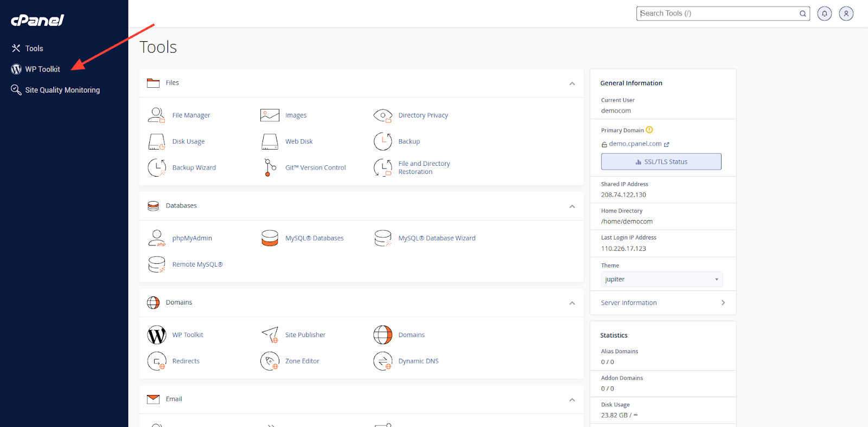Launch the Backup Wizard icon
Image resolution: width=868 pixels, height=427 pixels.
157,167
